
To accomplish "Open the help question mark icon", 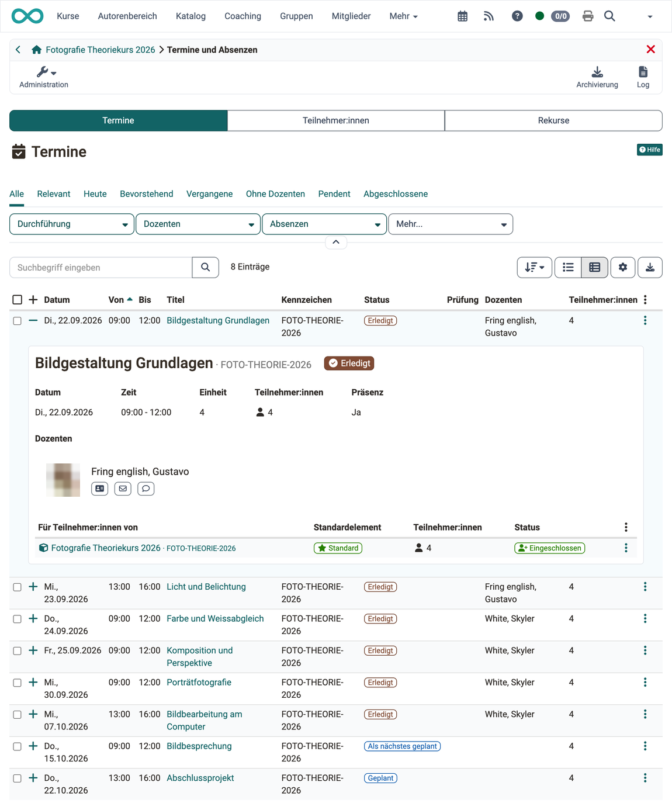I will [x=517, y=16].
